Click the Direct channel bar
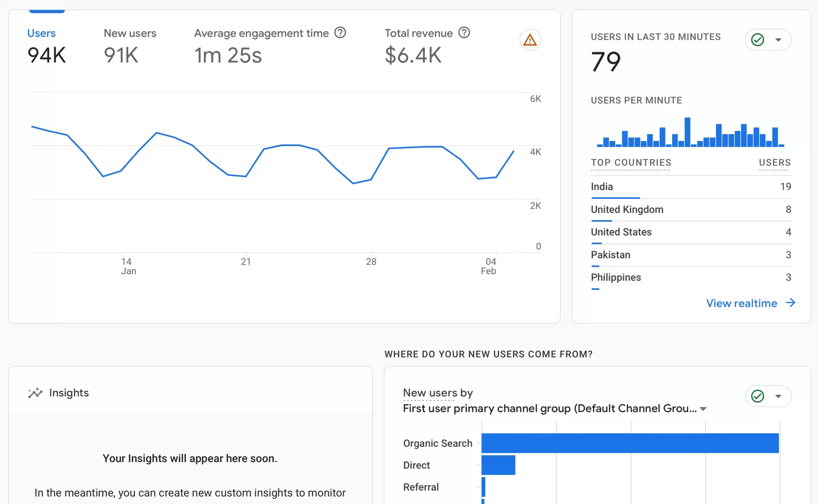Image resolution: width=819 pixels, height=504 pixels. [x=498, y=465]
